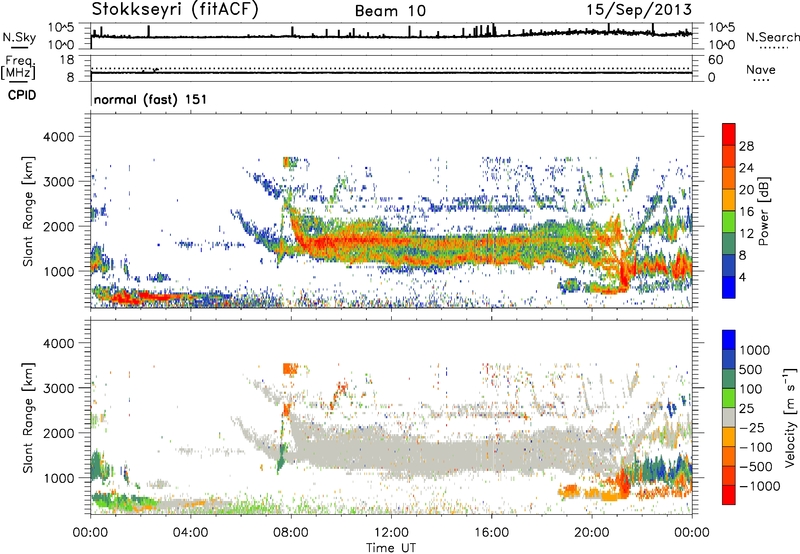The image size is (800, 554).
Task: Click the N.Sky legend label
Action: (19, 37)
